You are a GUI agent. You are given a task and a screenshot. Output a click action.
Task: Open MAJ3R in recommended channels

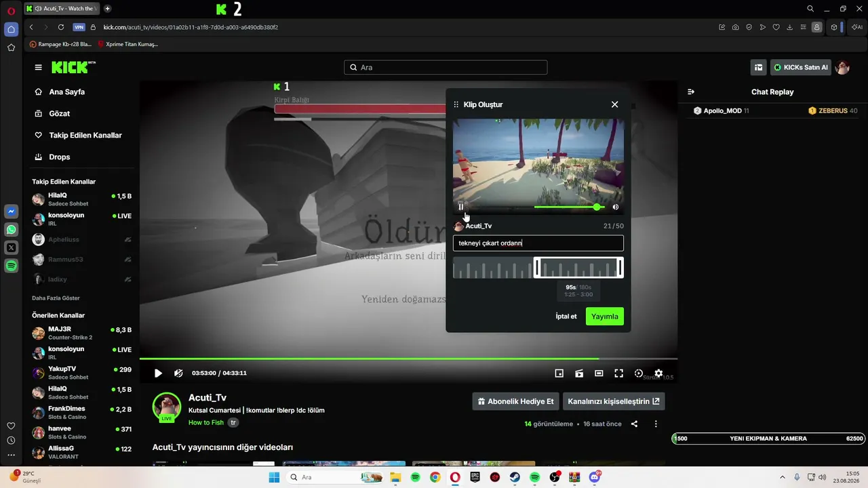coord(82,333)
